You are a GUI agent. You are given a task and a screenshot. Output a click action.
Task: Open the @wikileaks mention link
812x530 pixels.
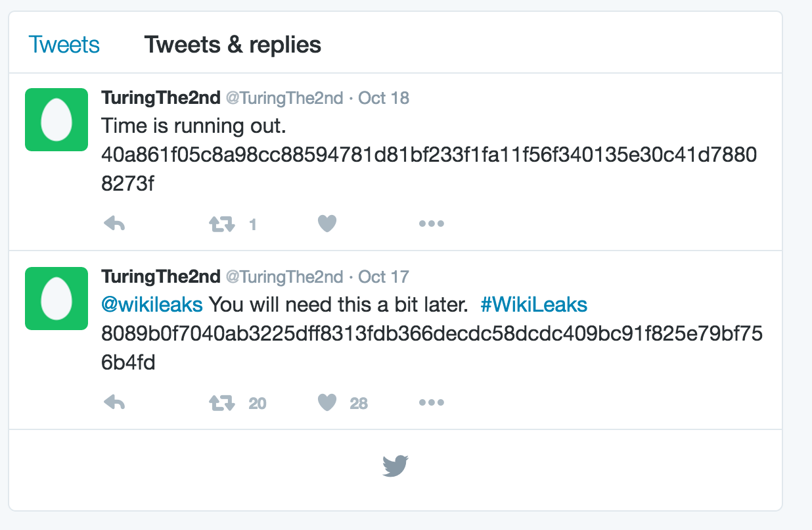[152, 304]
